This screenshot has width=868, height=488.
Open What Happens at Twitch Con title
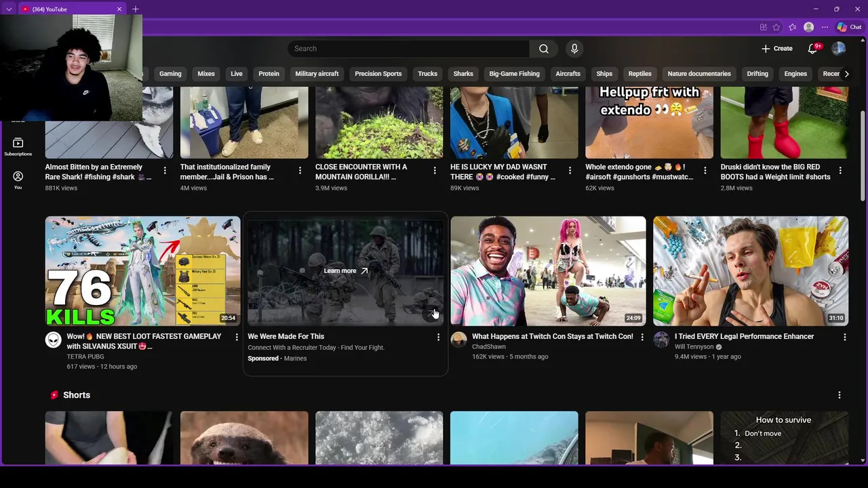(x=552, y=336)
